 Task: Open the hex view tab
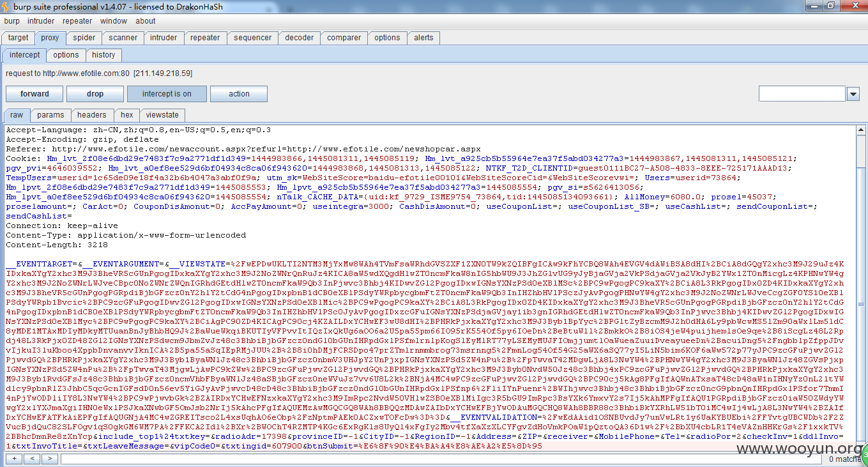pyautogui.click(x=127, y=115)
